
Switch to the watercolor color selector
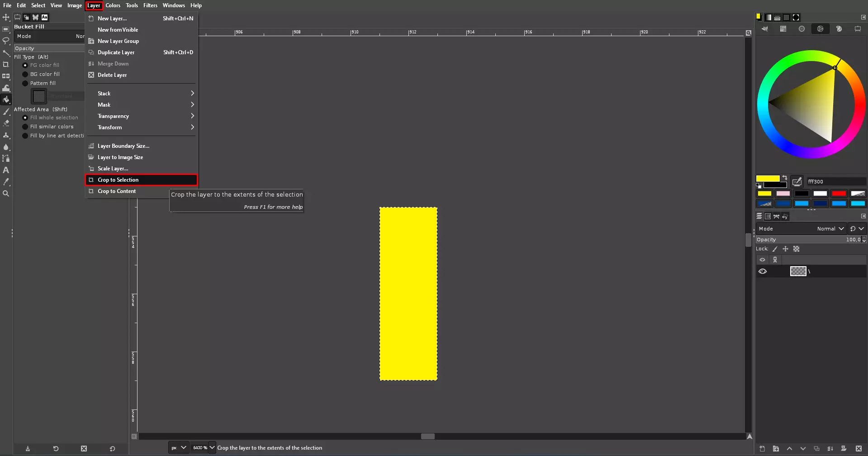point(802,29)
